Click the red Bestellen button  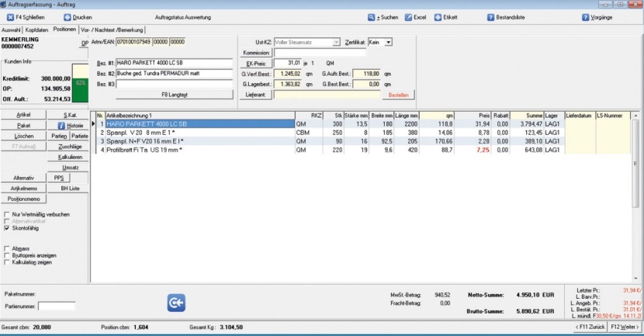click(398, 95)
